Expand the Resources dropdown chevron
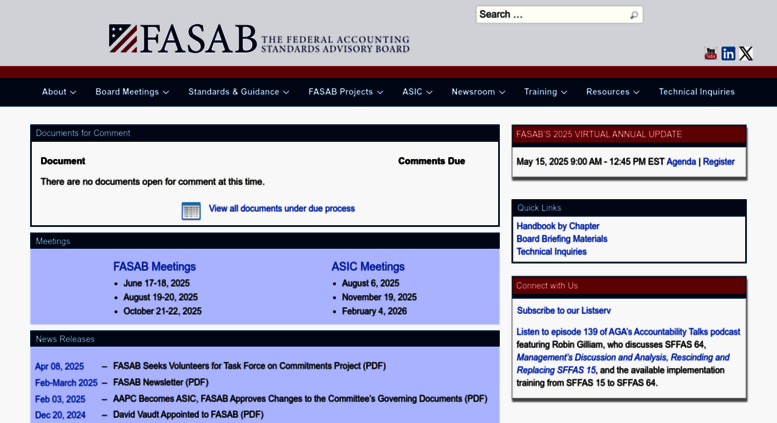777x423 pixels. click(x=636, y=92)
